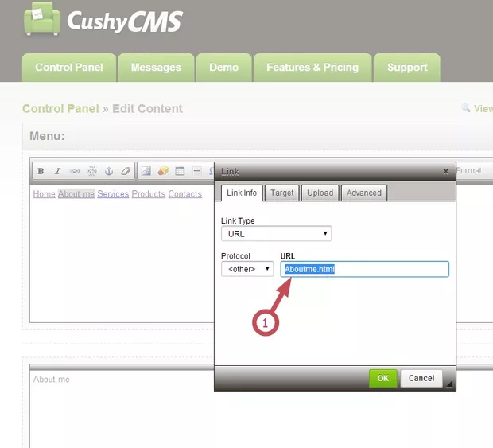
Task: Click the anchor icon in toolbar
Action: coord(108,171)
